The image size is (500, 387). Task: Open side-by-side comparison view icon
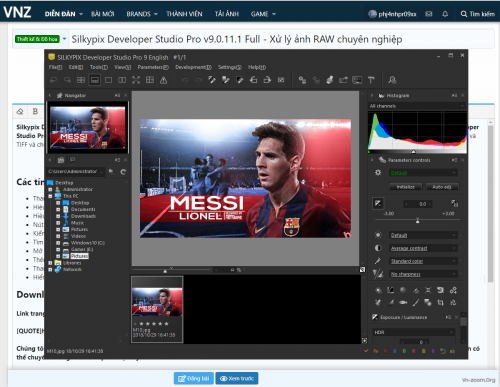122,80
